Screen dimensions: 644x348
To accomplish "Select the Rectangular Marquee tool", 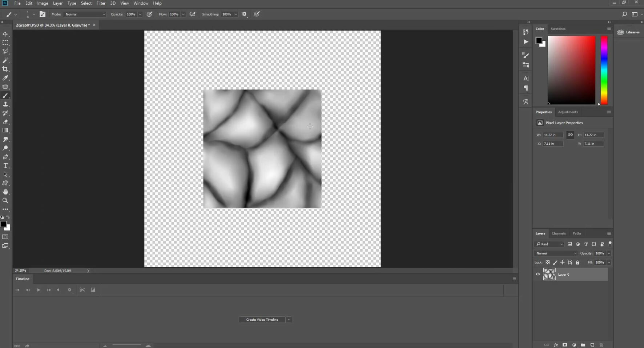I will [x=5, y=43].
